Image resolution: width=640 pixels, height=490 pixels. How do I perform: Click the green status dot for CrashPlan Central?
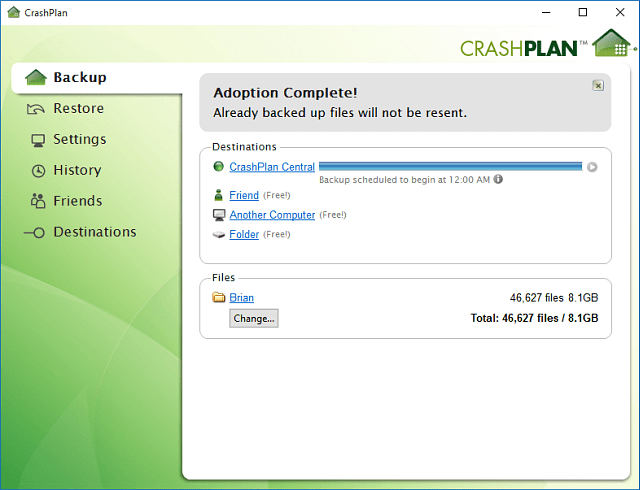[219, 166]
